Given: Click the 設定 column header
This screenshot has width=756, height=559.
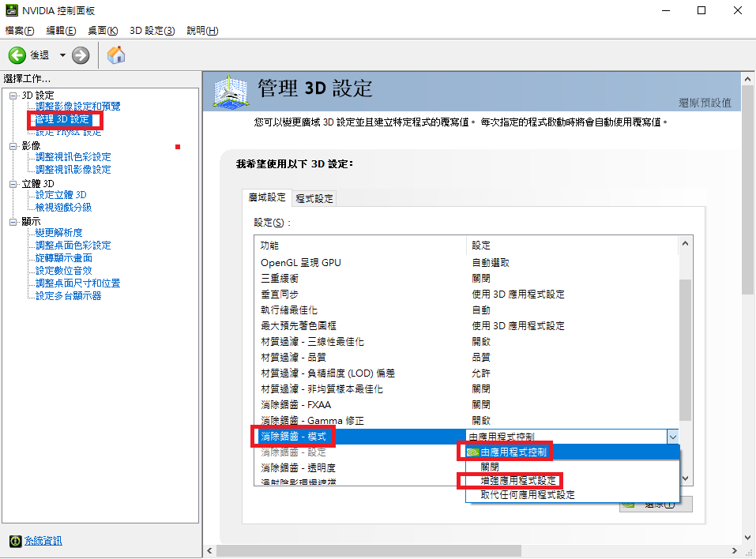Looking at the screenshot, I should pyautogui.click(x=572, y=246).
